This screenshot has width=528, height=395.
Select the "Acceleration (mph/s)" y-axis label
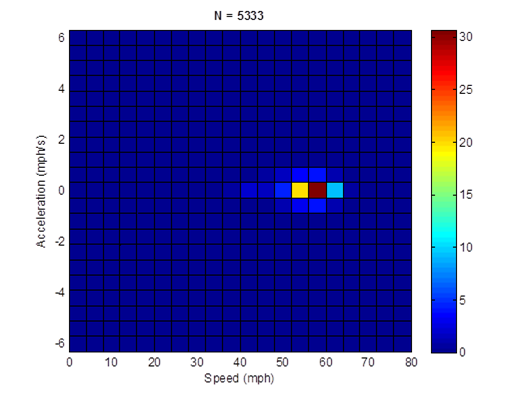pyautogui.click(x=41, y=191)
